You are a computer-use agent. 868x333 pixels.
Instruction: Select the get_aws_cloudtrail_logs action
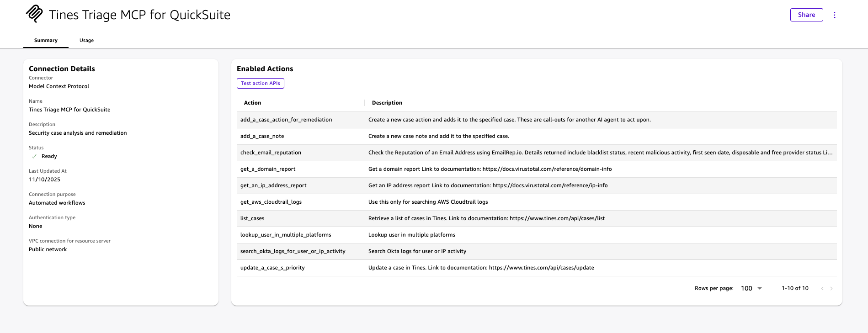point(271,202)
